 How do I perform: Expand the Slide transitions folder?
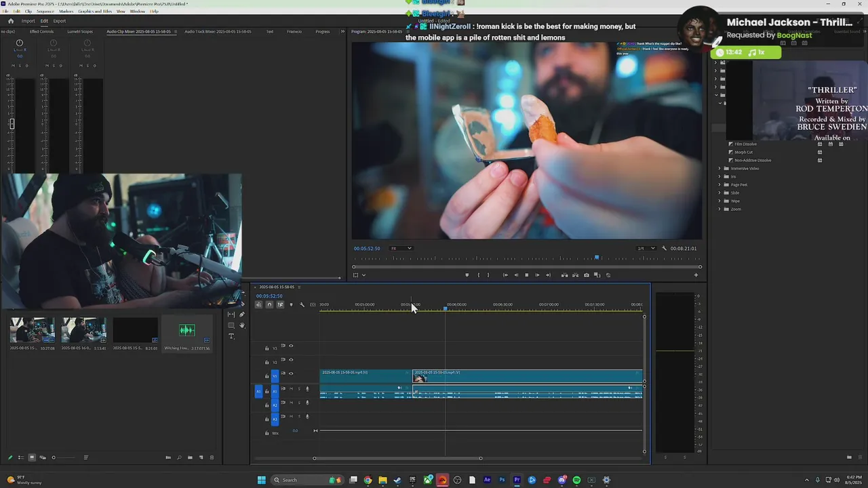pos(719,192)
